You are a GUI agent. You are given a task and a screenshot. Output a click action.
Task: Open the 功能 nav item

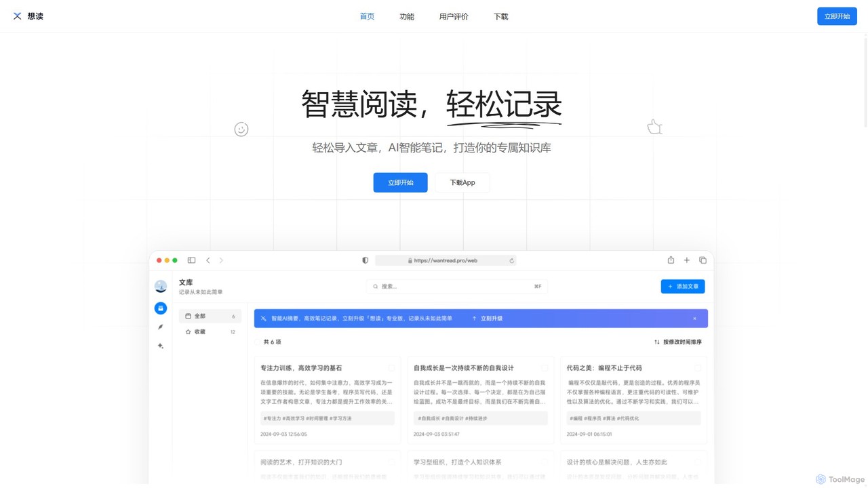(x=407, y=16)
